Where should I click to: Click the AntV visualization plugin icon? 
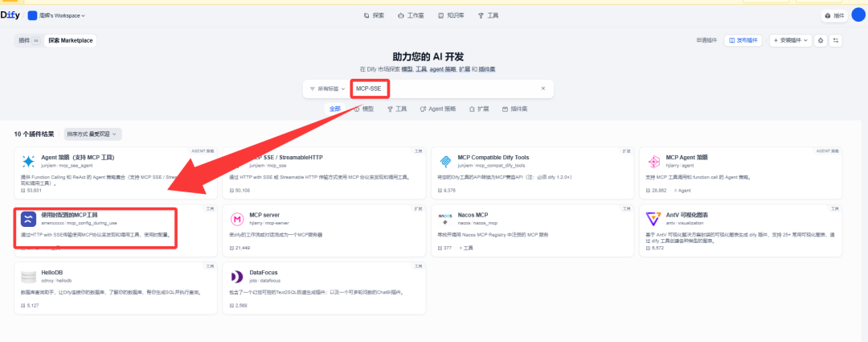point(653,220)
